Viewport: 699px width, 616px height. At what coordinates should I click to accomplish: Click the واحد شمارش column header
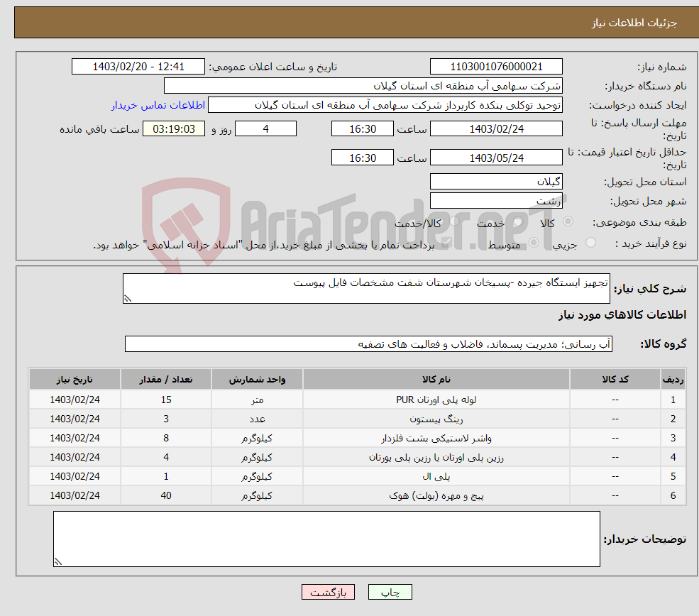(x=257, y=379)
